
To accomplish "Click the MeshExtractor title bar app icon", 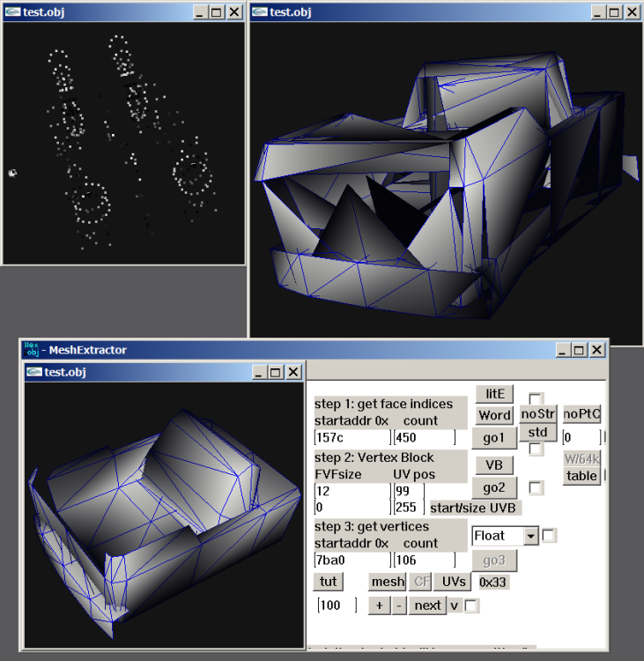I will pos(32,350).
